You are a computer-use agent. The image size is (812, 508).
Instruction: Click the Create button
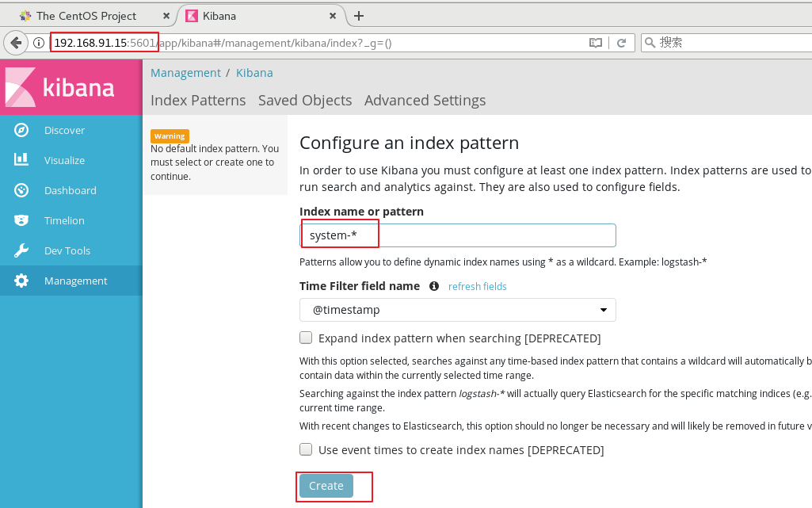coord(326,486)
